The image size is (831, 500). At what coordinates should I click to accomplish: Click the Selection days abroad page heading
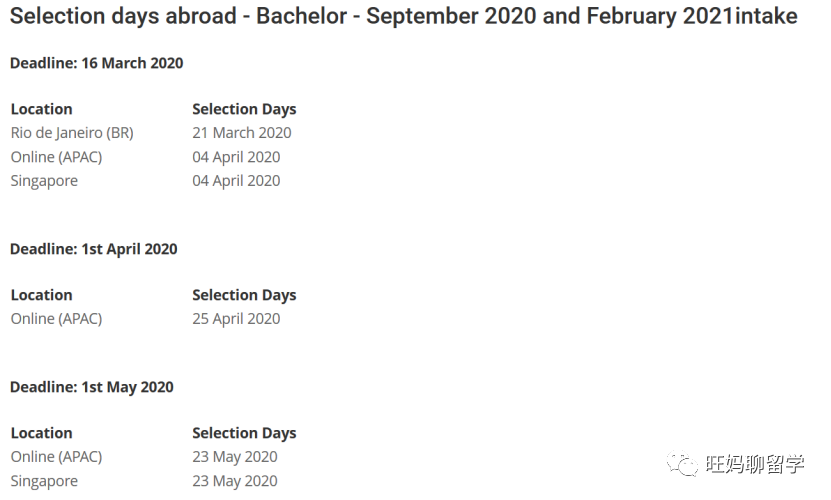click(x=404, y=16)
